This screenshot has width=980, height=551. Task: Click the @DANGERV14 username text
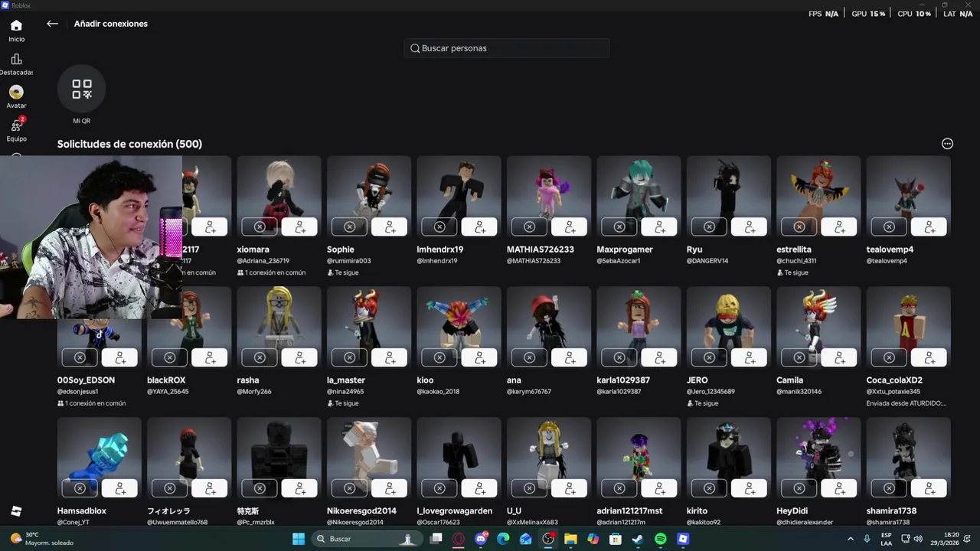[x=707, y=261]
